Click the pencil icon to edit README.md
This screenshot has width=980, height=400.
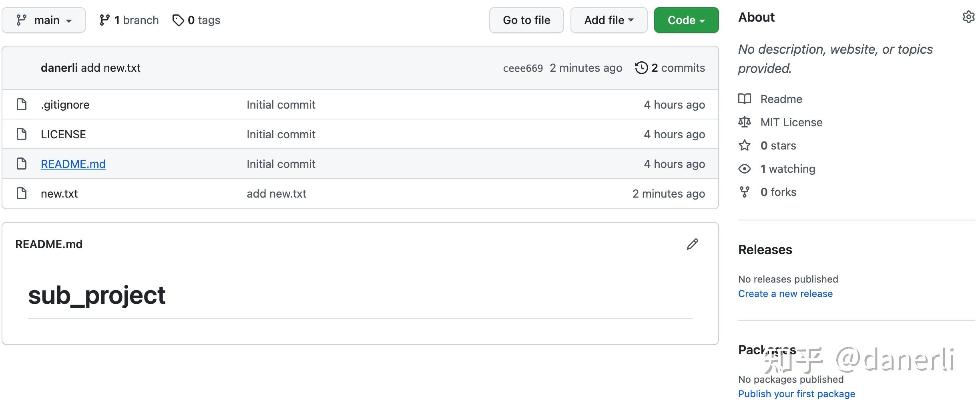[x=693, y=244]
